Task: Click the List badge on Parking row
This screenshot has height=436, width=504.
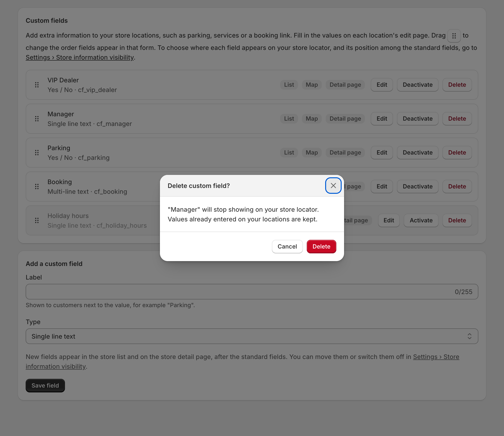Action: coord(289,153)
